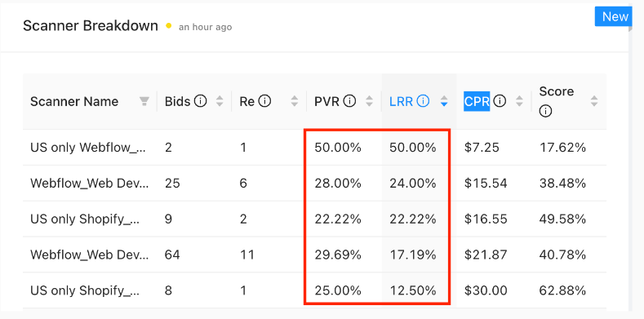
Task: Select US only Webflow_ row with 2 bids
Action: (314, 148)
